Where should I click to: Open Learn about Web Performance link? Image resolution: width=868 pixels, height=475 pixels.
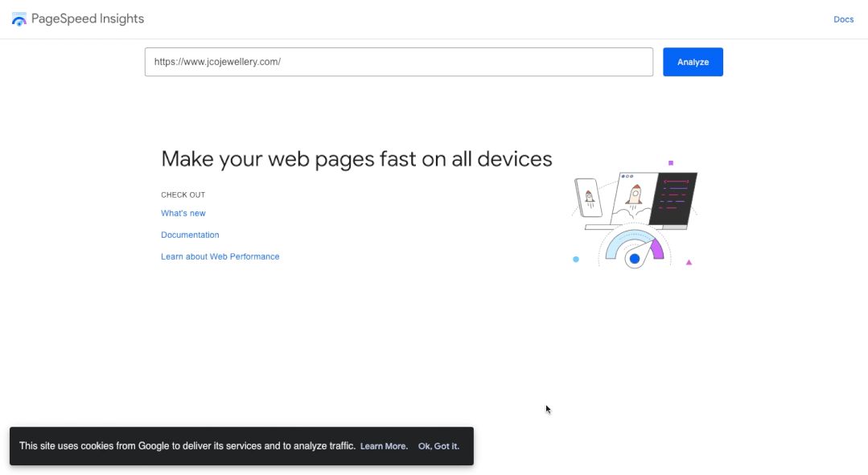point(220,256)
